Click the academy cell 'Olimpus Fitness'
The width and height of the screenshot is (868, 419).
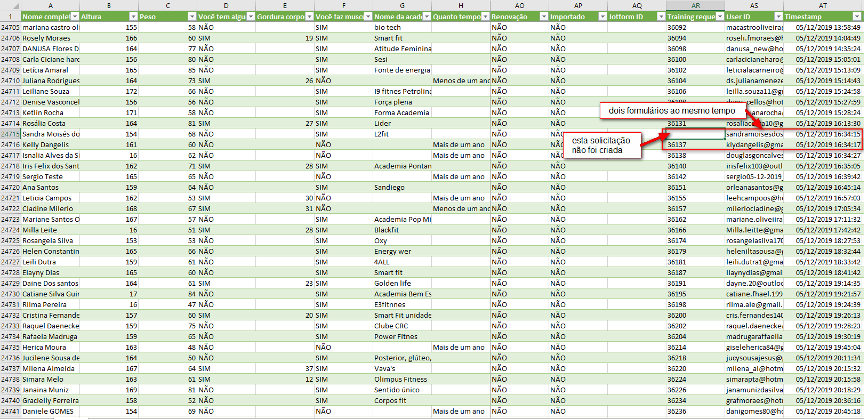click(x=403, y=379)
